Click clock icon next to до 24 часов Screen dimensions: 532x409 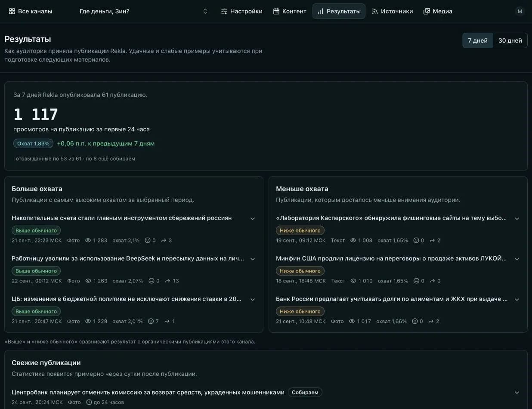click(x=89, y=402)
